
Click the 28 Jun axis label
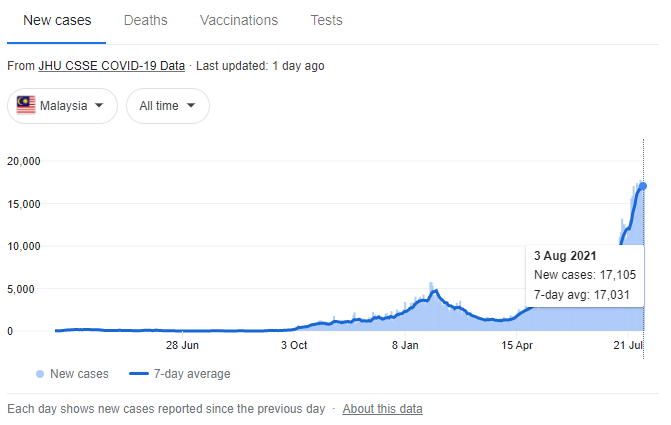click(182, 345)
